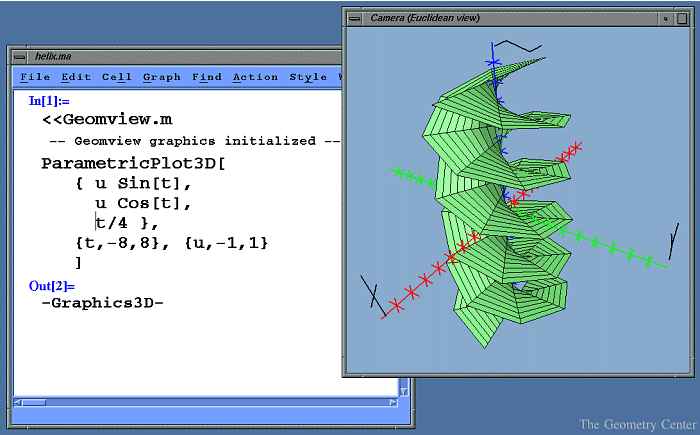
Task: Open the File menu
Action: [35, 77]
